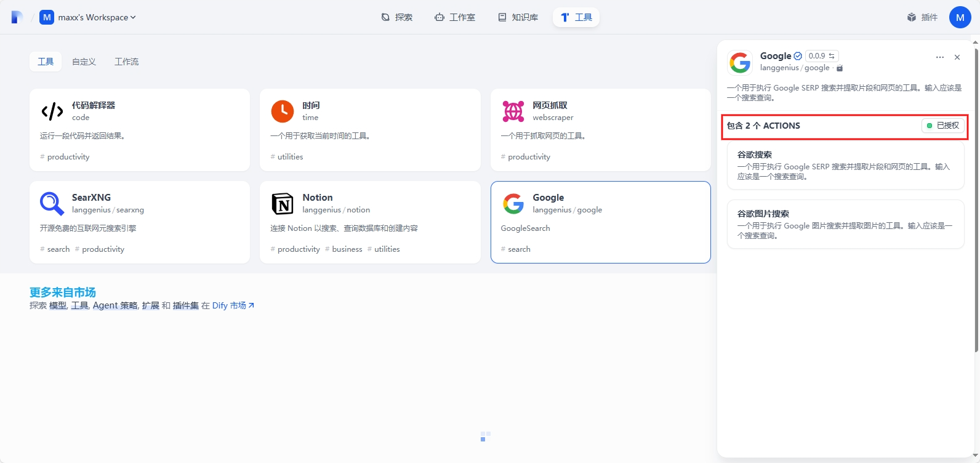
Task: Click the productivity tag on SearXNG card
Action: tap(100, 249)
